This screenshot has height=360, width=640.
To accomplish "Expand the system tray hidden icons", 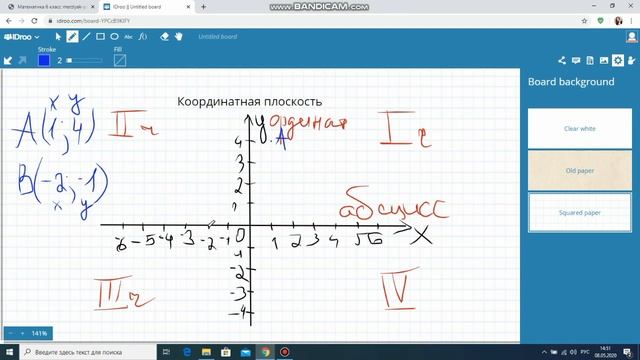I will pyautogui.click(x=544, y=352).
